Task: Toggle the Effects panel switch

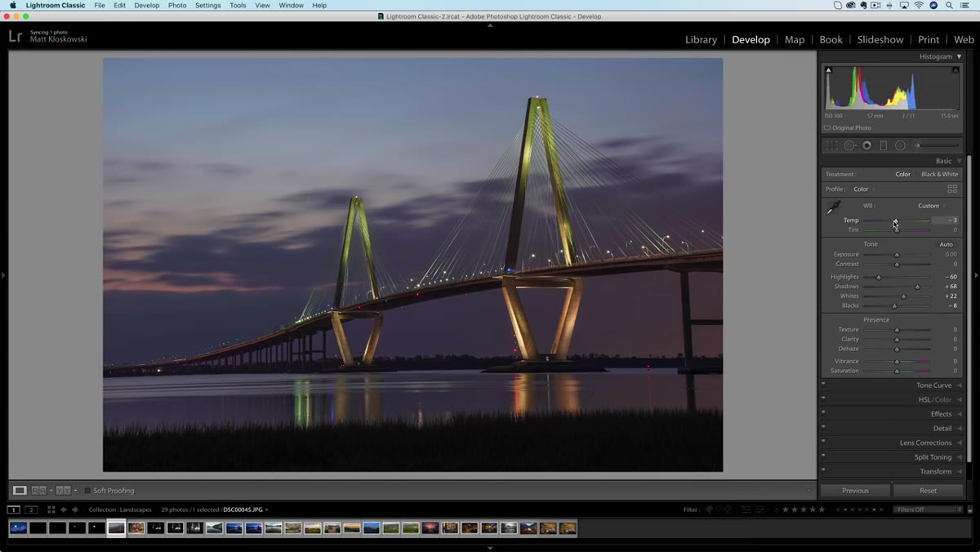Action: tap(823, 412)
